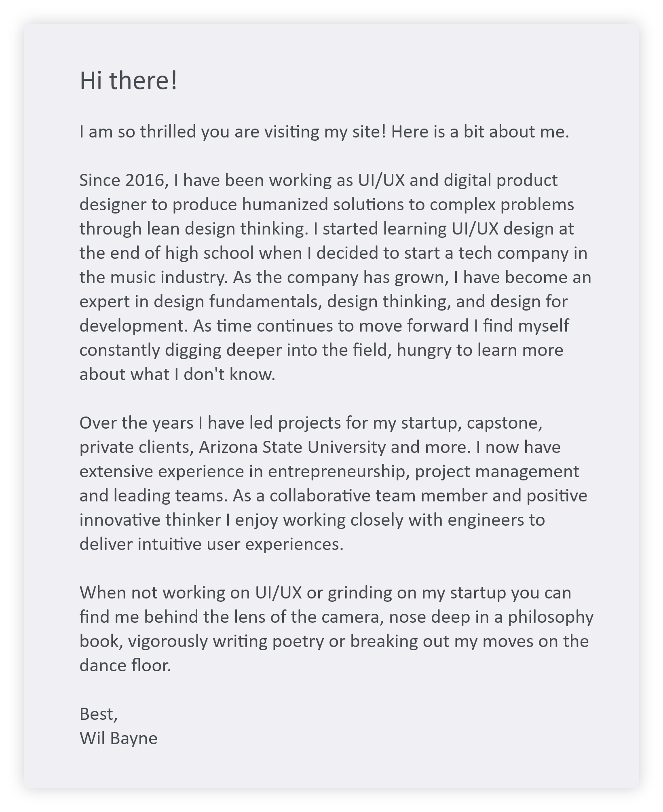Click the "Hi there!" heading
663x812 pixels.
coord(129,80)
